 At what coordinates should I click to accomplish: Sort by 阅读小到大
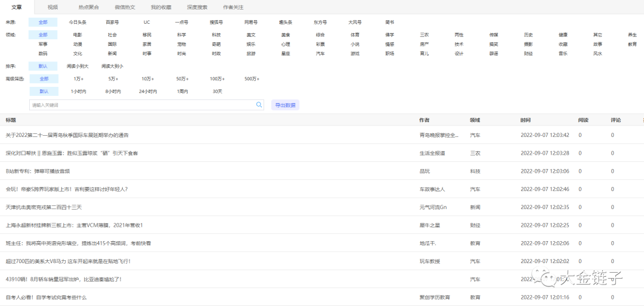coord(78,66)
